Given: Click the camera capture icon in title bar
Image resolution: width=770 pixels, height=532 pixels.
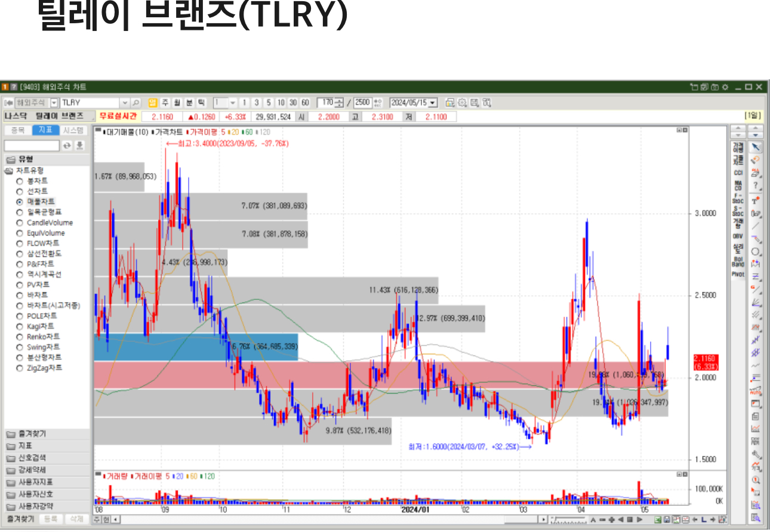Looking at the screenshot, I should (x=715, y=87).
